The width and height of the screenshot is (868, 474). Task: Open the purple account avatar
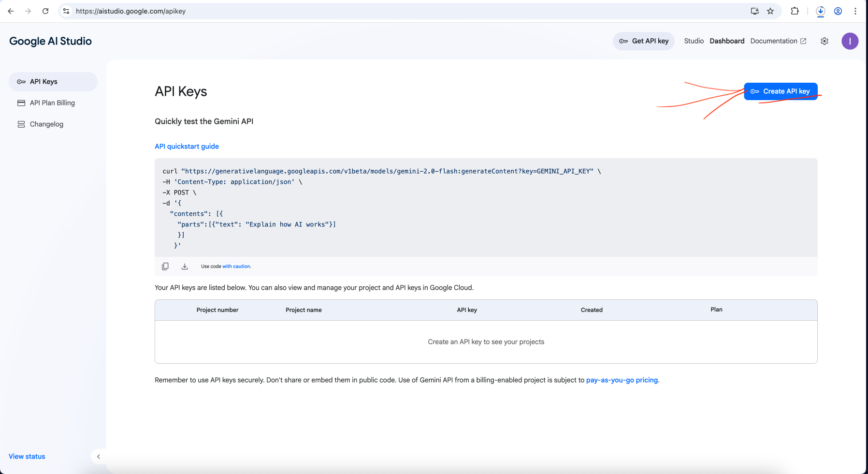coord(850,41)
